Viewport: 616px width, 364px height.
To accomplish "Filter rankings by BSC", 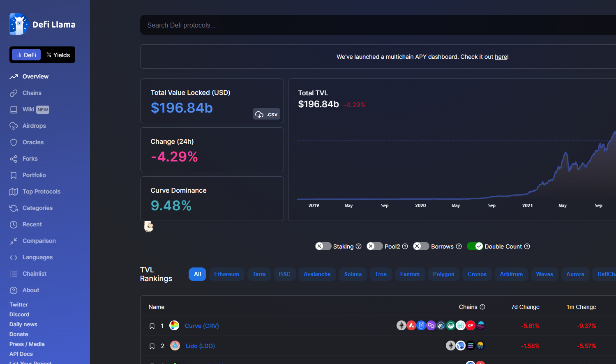I will 284,274.
